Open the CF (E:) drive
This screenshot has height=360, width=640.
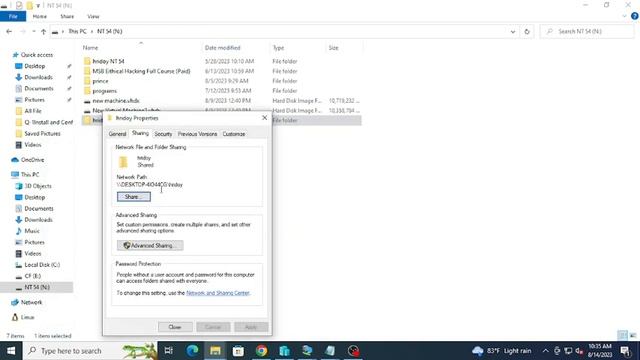[33, 276]
